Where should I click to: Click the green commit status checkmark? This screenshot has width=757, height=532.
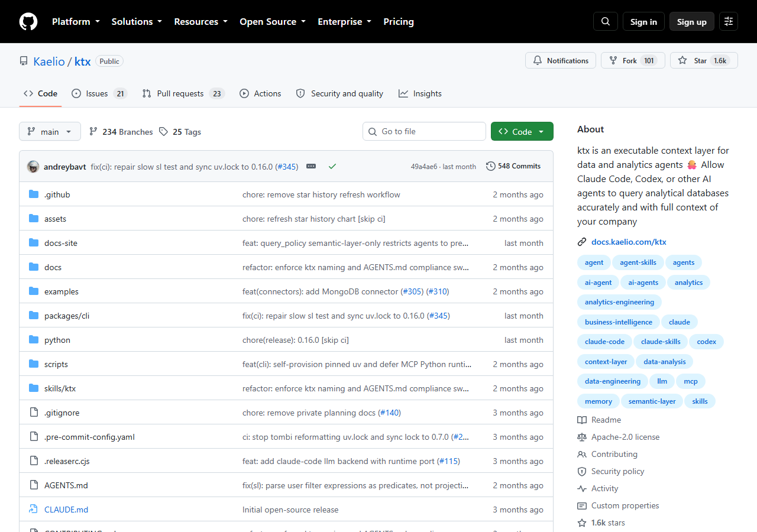[332, 167]
